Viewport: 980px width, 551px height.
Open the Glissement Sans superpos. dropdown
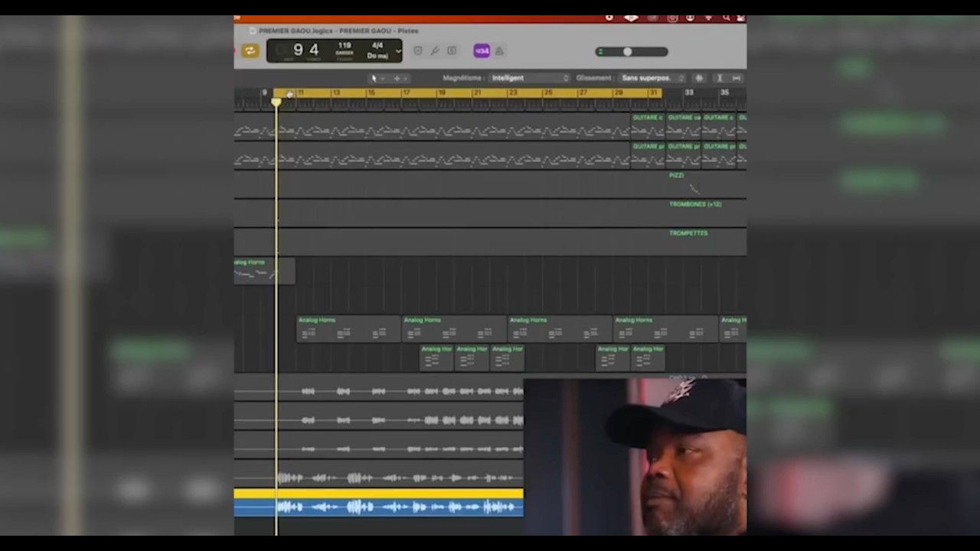tap(651, 78)
